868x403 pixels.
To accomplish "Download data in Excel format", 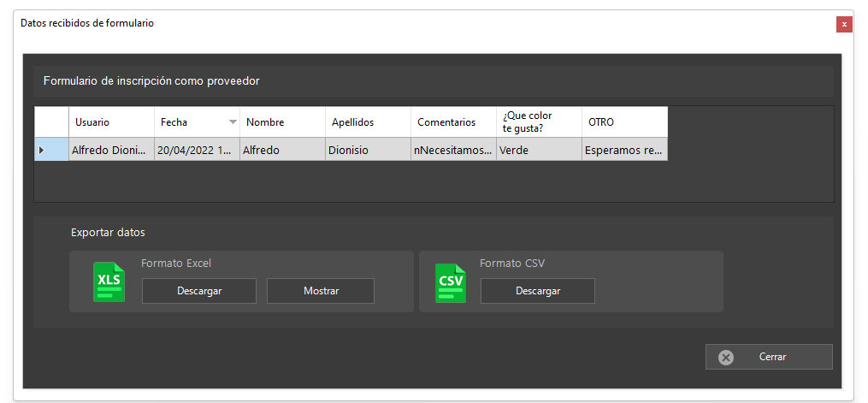I will click(199, 291).
